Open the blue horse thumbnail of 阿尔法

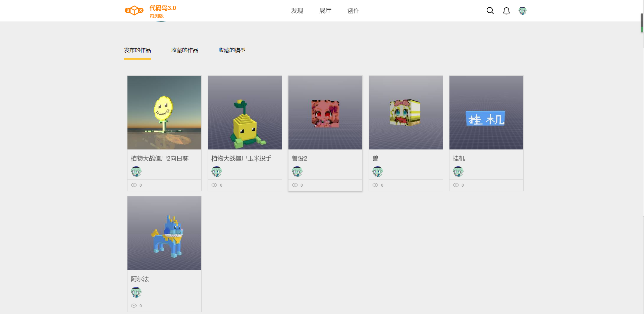[164, 233]
